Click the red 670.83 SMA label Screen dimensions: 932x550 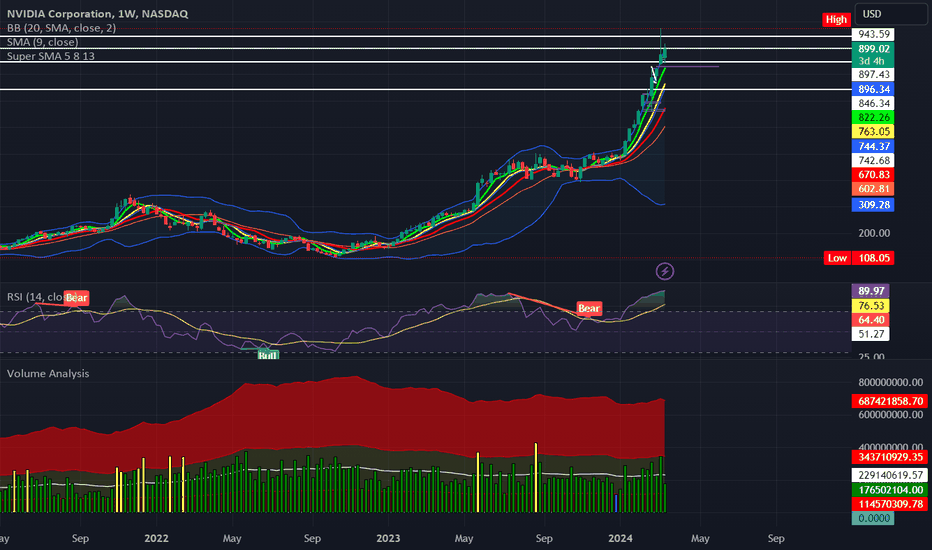[873, 175]
